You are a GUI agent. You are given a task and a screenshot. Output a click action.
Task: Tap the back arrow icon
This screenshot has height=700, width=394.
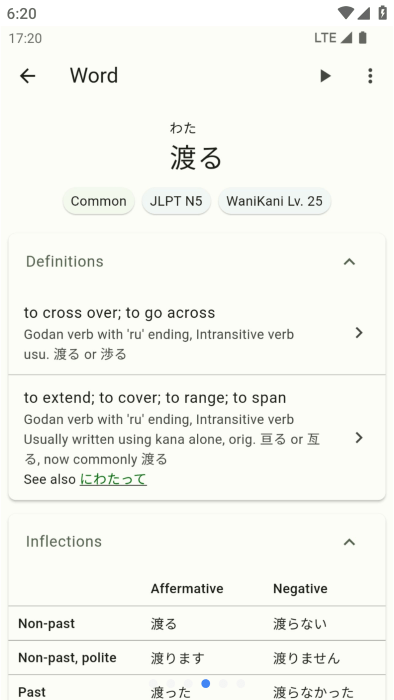28,76
